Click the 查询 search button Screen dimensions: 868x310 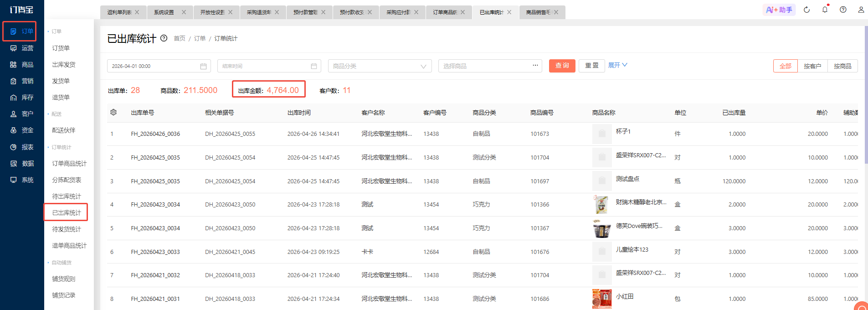562,66
